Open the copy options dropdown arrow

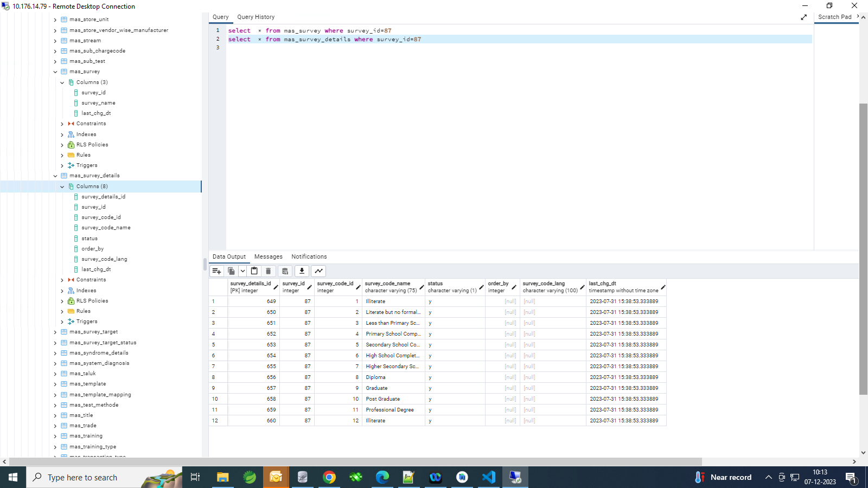click(242, 271)
